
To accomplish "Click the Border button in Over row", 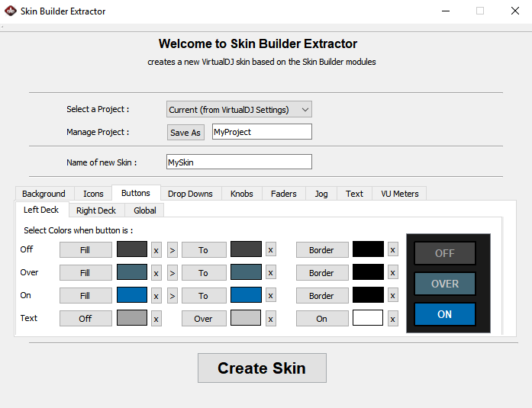I will [322, 273].
